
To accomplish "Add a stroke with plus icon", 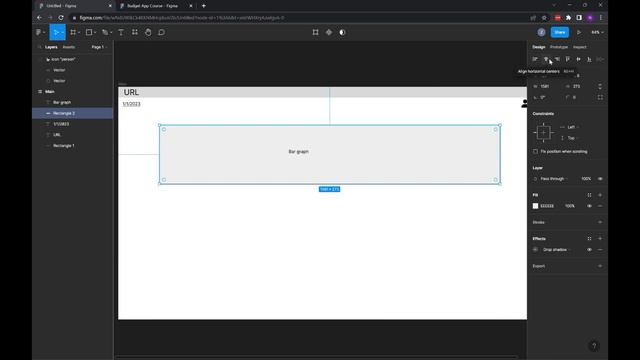I will pyautogui.click(x=600, y=222).
